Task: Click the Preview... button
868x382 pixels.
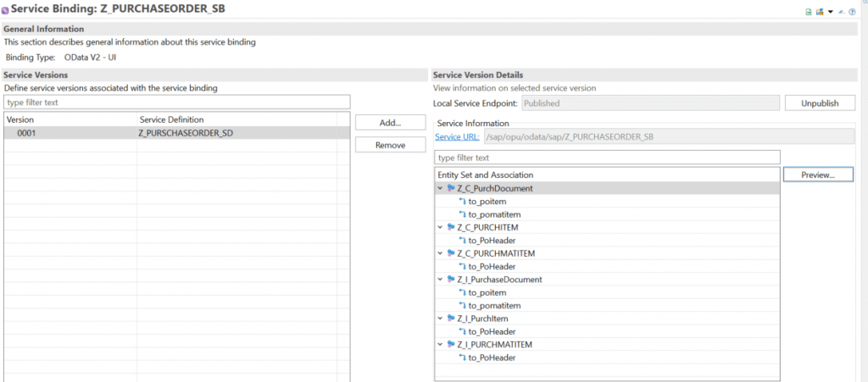Action: pyautogui.click(x=818, y=174)
